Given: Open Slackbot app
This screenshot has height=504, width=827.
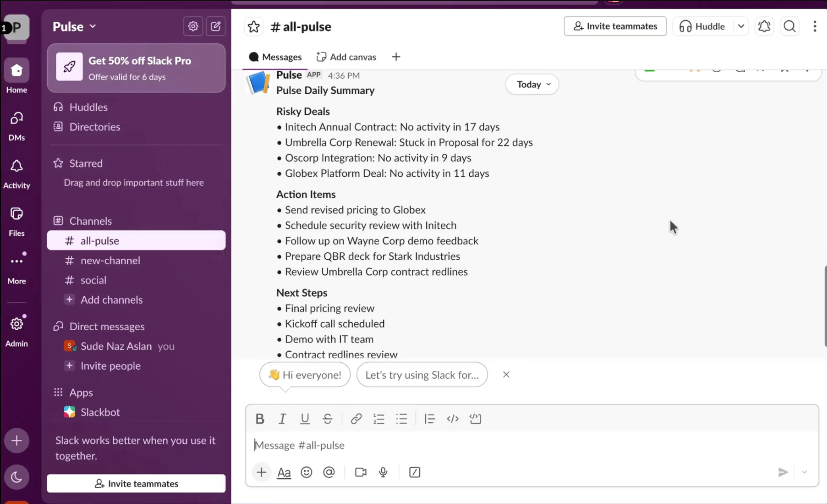Looking at the screenshot, I should (136, 412).
